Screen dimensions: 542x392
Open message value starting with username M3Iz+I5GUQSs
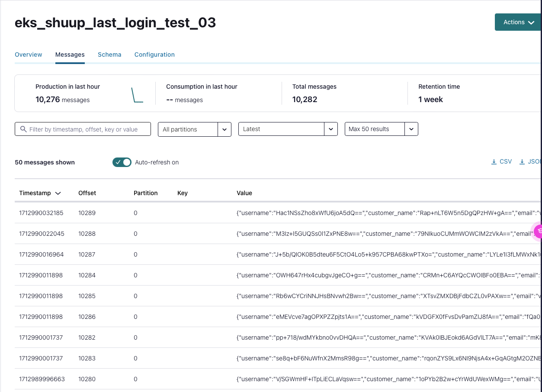389,234
